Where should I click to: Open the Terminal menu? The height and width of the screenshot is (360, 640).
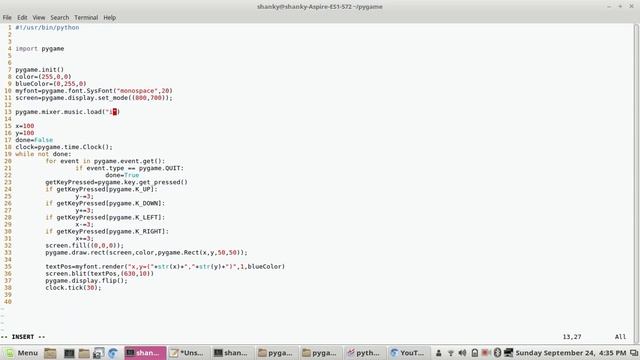coord(86,18)
